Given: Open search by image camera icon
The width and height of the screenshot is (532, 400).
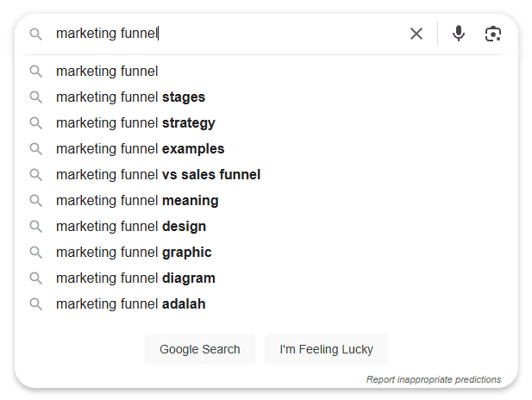Looking at the screenshot, I should [x=492, y=34].
